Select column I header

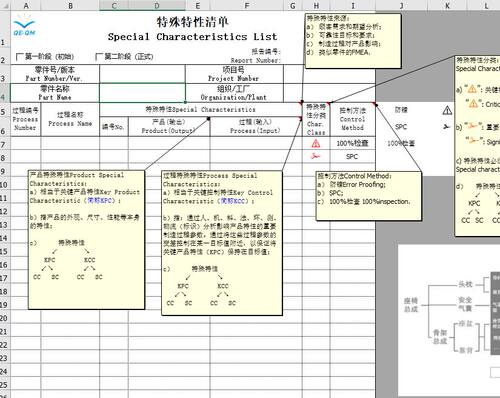[x=353, y=5]
